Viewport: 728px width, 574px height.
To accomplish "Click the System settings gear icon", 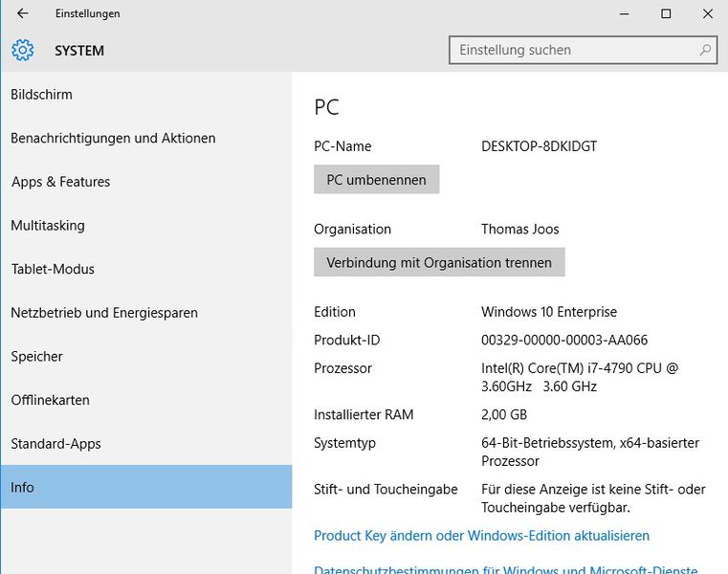I will [x=23, y=50].
